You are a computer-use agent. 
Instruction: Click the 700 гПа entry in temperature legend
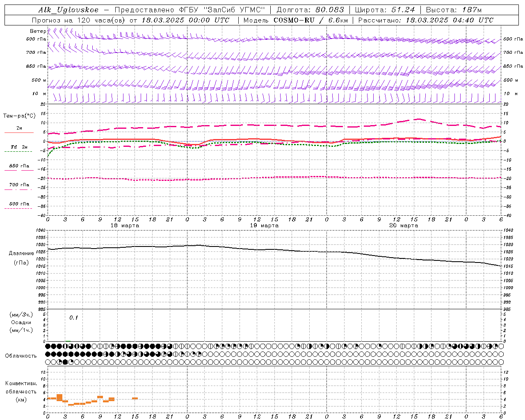coord(19,185)
